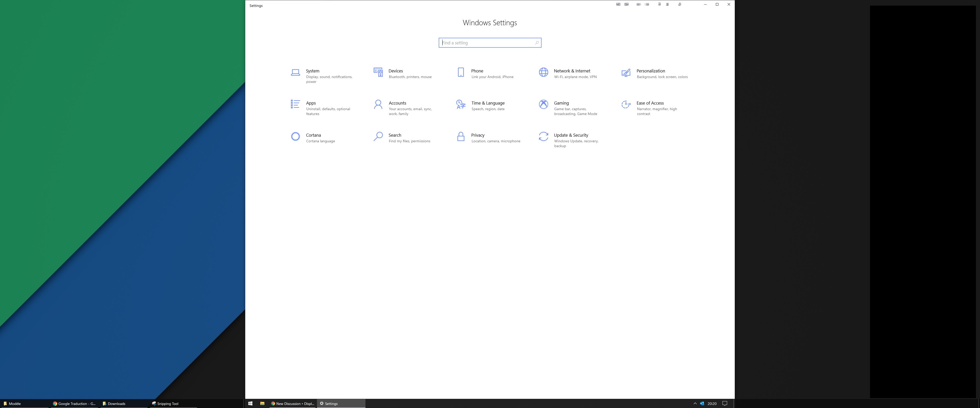Open Ease of Access settings
980x408 pixels.
pos(650,103)
